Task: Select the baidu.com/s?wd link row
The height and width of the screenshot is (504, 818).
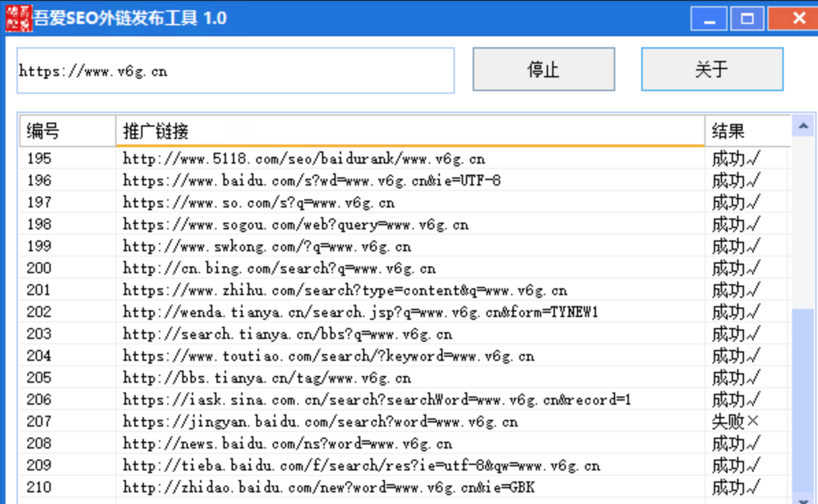Action: pos(312,180)
